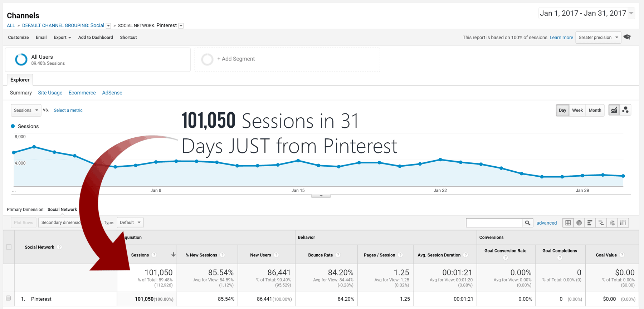This screenshot has width=644, height=309.
Task: Click the blue Sessions legend dot
Action: coord(13,126)
